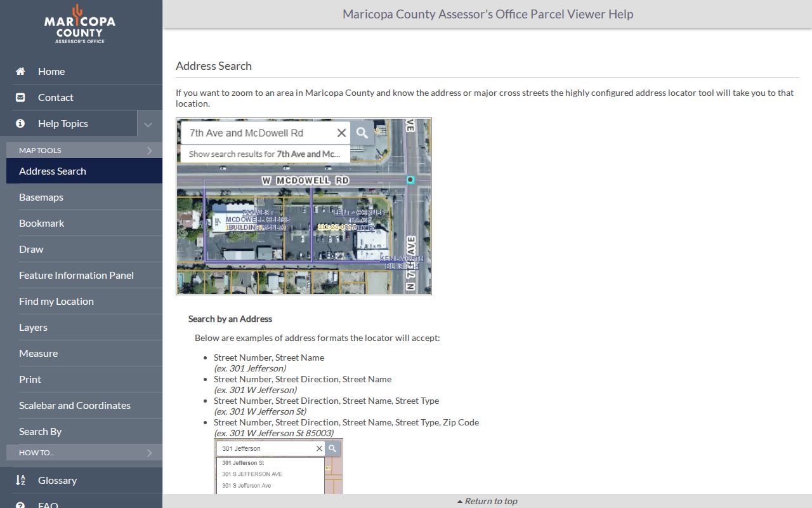Select the Address Search help topic

pyautogui.click(x=84, y=171)
